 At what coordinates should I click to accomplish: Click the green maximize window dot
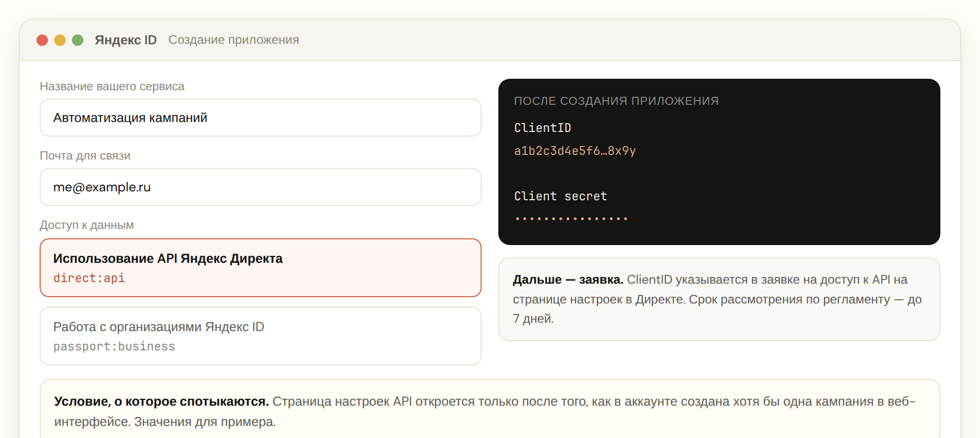(x=78, y=40)
